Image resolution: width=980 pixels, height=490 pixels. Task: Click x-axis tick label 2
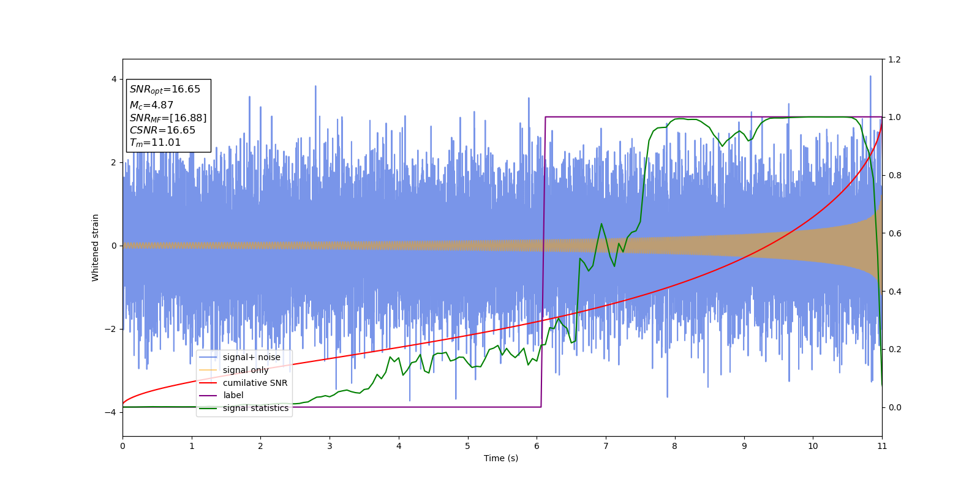tap(260, 446)
